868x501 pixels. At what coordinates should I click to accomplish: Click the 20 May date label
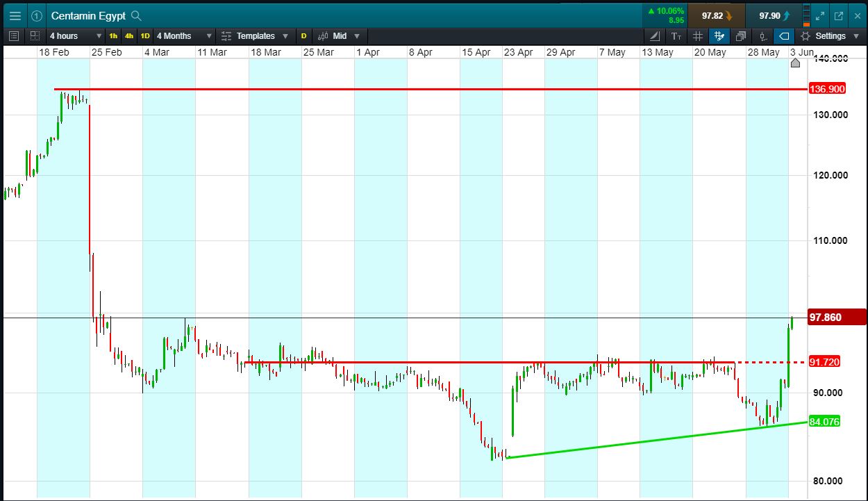[710, 52]
